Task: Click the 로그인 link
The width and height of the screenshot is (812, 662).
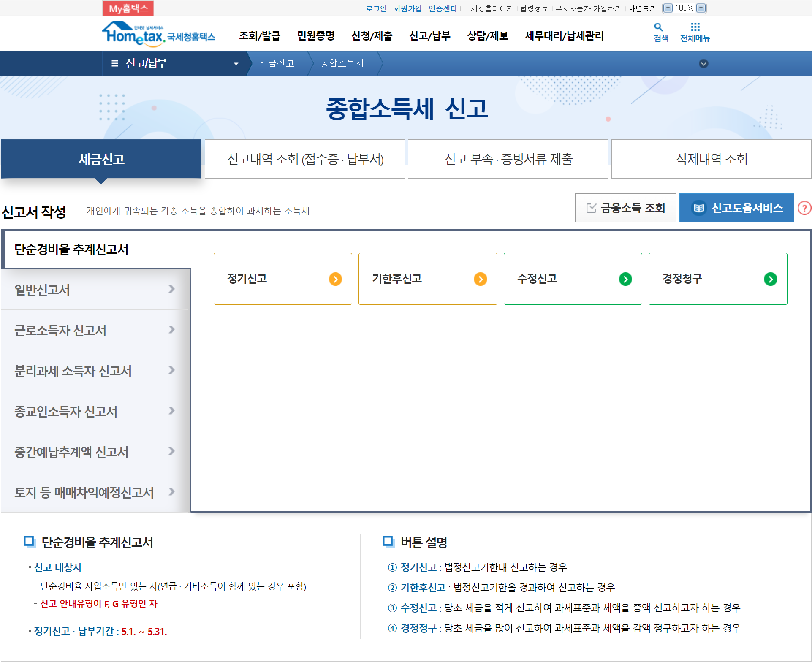Action: (x=376, y=8)
